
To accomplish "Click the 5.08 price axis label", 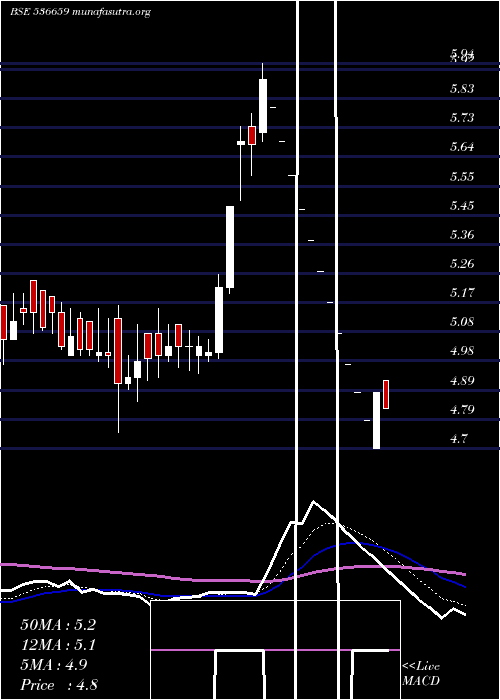I will (x=462, y=322).
